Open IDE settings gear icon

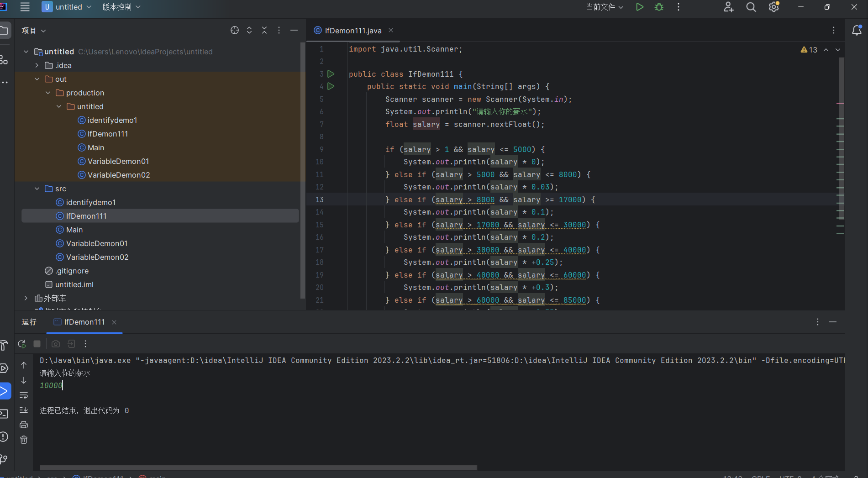[773, 7]
